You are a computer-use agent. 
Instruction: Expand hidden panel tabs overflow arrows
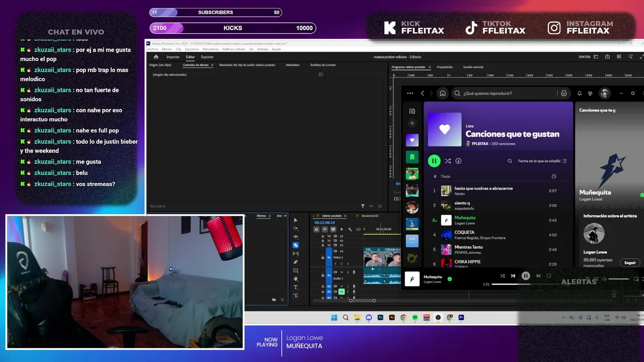click(285, 216)
